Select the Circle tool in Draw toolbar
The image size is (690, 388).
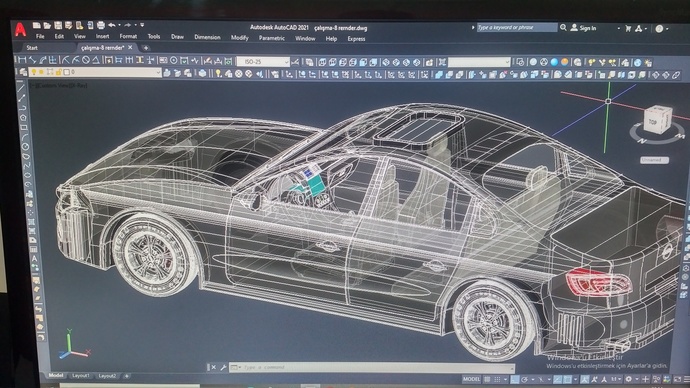26,146
